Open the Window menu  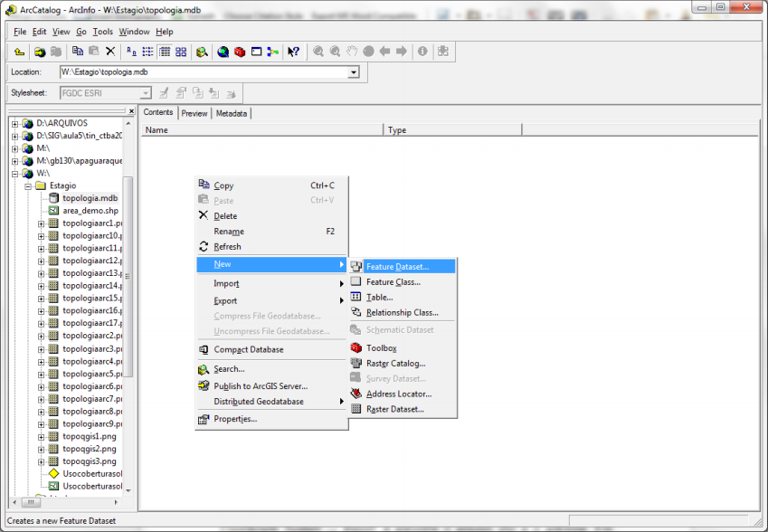pyautogui.click(x=134, y=32)
